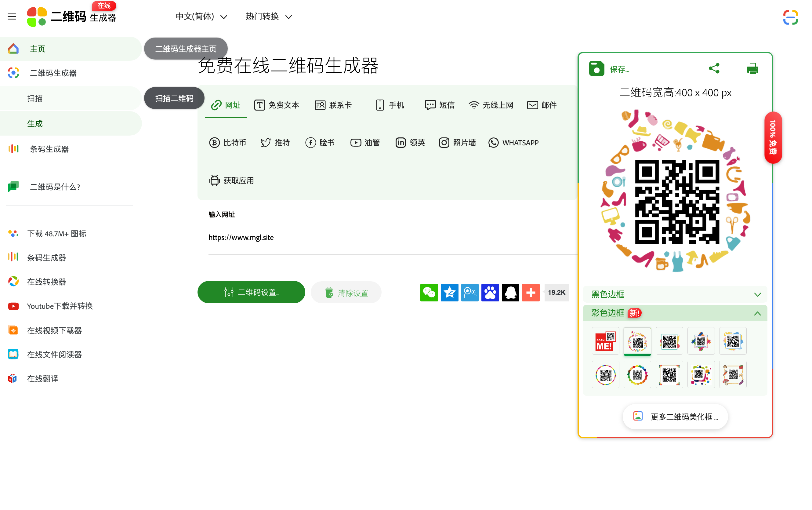Screen dimensions: 812x510
Task: Click the print icon on QR panel
Action: [x=752, y=68]
